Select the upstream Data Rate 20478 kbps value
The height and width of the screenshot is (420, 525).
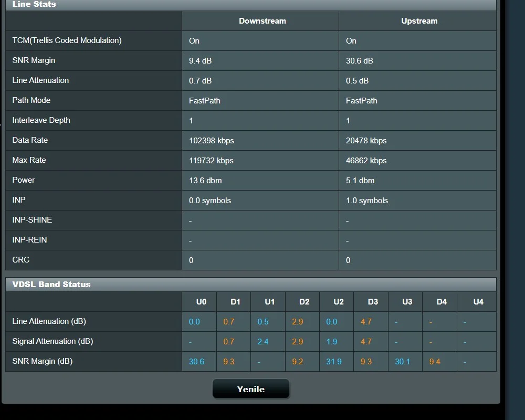(366, 141)
